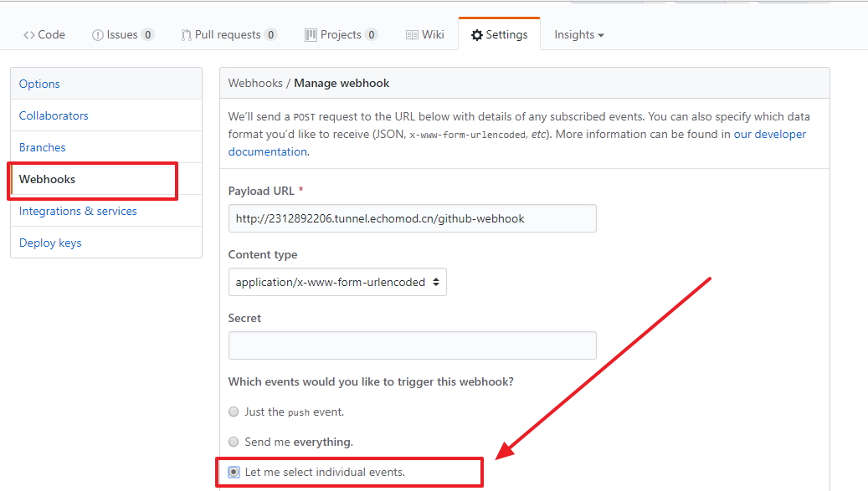Click the Issues exclamation circle icon

97,35
